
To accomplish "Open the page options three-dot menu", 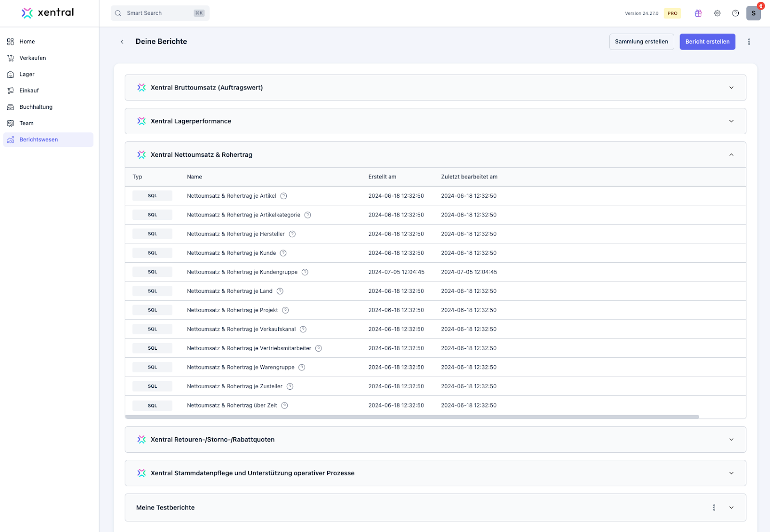I will click(x=749, y=42).
